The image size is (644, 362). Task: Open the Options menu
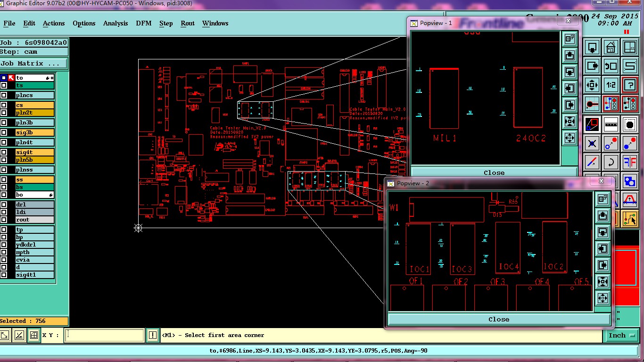pyautogui.click(x=84, y=23)
